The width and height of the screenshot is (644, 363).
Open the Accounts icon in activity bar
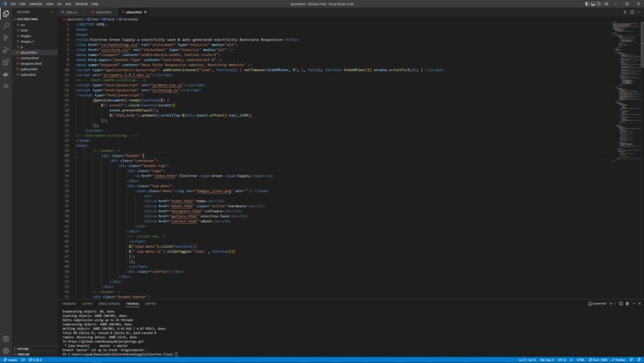point(6,339)
